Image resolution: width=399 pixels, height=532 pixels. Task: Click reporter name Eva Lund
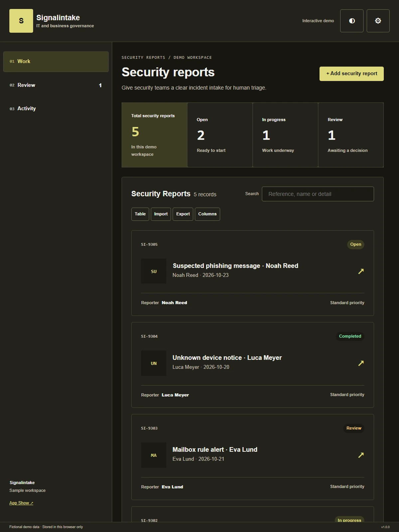[x=172, y=487]
